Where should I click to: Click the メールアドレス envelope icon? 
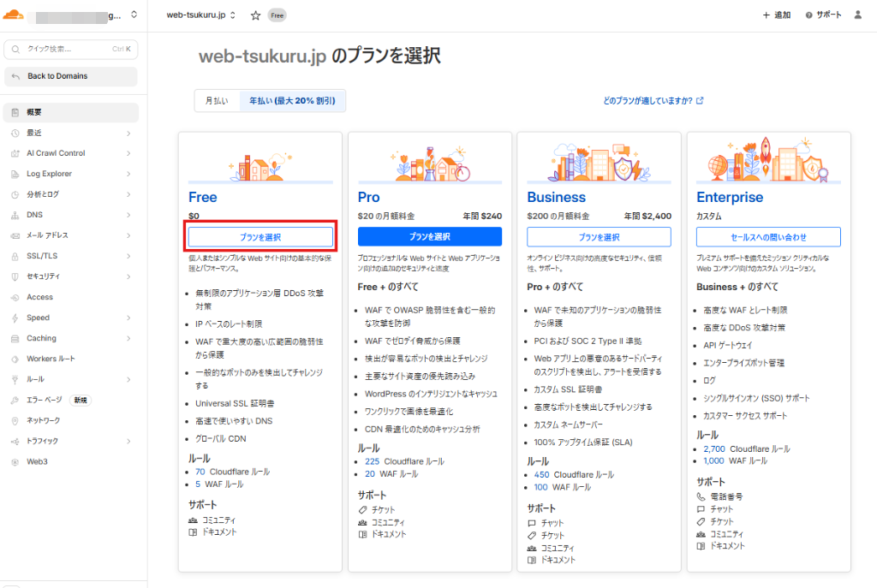tap(15, 235)
